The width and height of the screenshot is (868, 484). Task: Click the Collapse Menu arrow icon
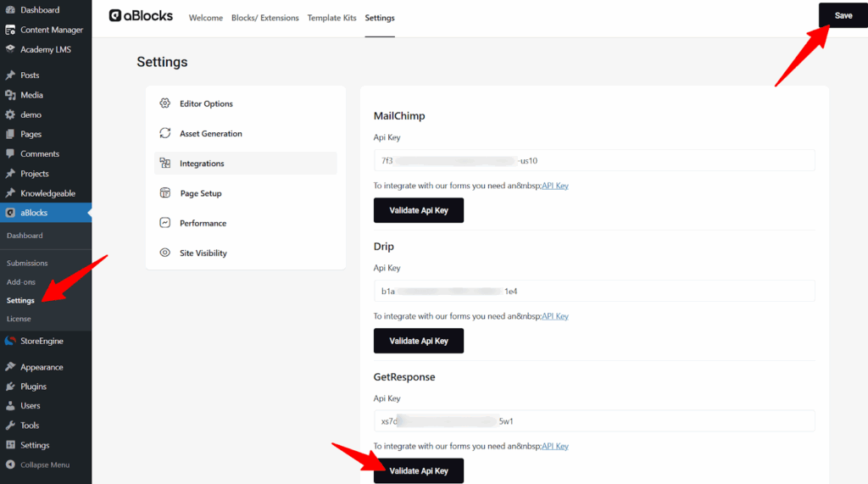coord(10,465)
